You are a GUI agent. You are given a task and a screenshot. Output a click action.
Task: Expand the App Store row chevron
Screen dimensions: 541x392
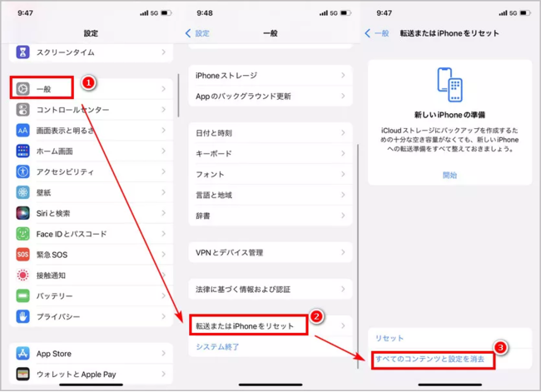(x=163, y=354)
